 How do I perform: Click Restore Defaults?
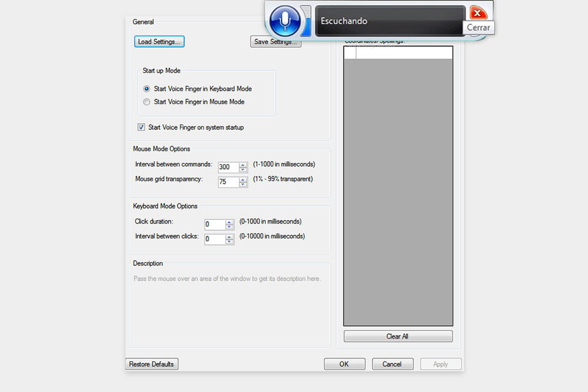(151, 364)
